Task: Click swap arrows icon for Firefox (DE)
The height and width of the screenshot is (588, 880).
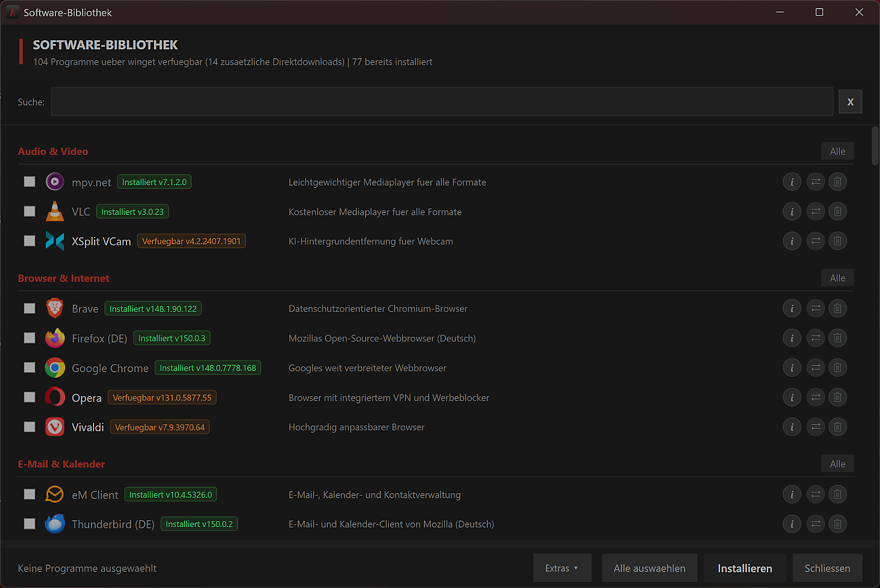Action: (815, 338)
